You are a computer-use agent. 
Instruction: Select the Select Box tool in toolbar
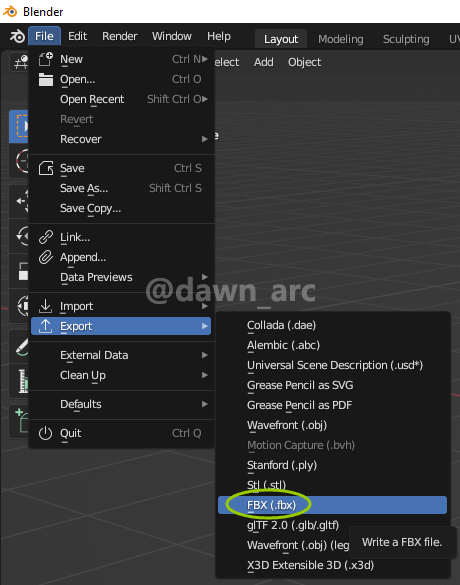pyautogui.click(x=19, y=126)
